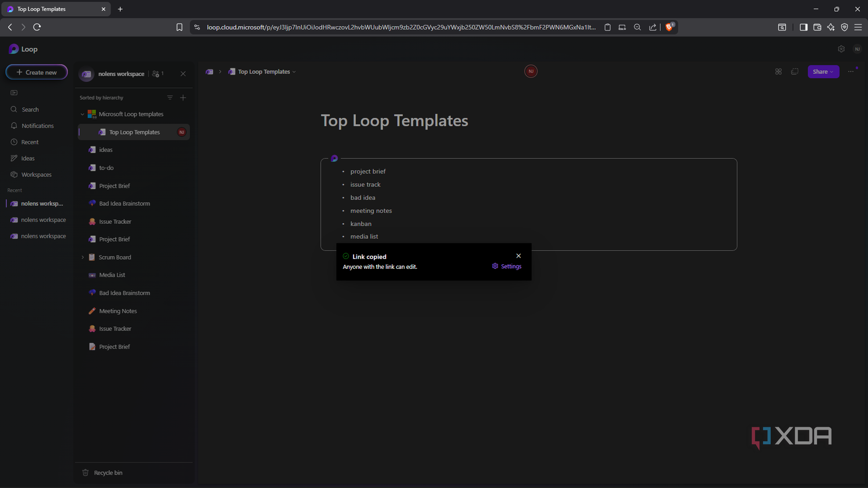Select the Top Loop Templates browser tab
868x488 pixels.
point(55,9)
